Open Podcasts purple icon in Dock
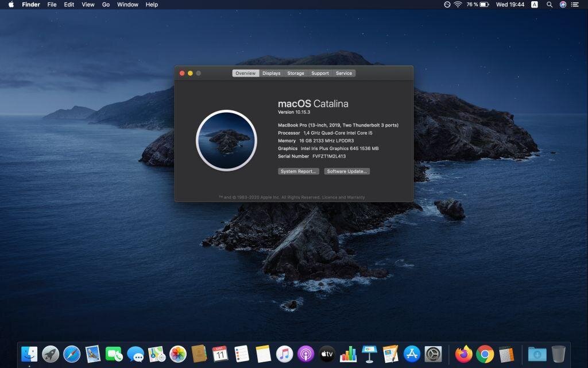The image size is (588, 368). (x=305, y=354)
